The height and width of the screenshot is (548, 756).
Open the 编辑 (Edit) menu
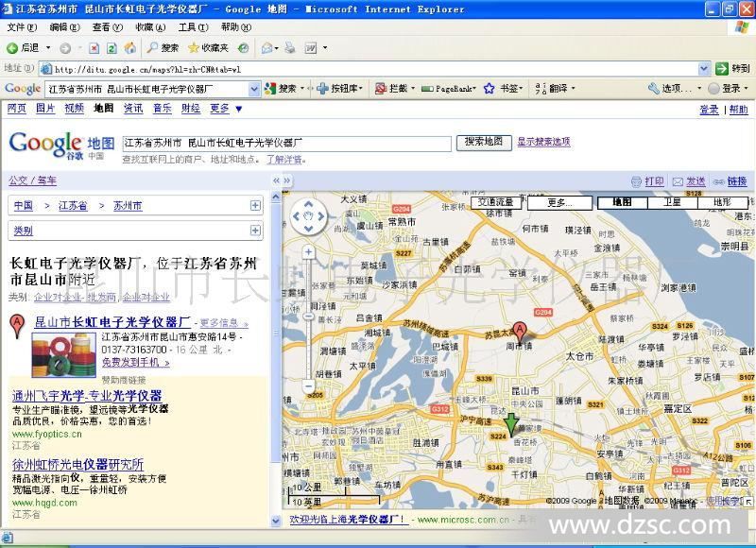[64, 27]
